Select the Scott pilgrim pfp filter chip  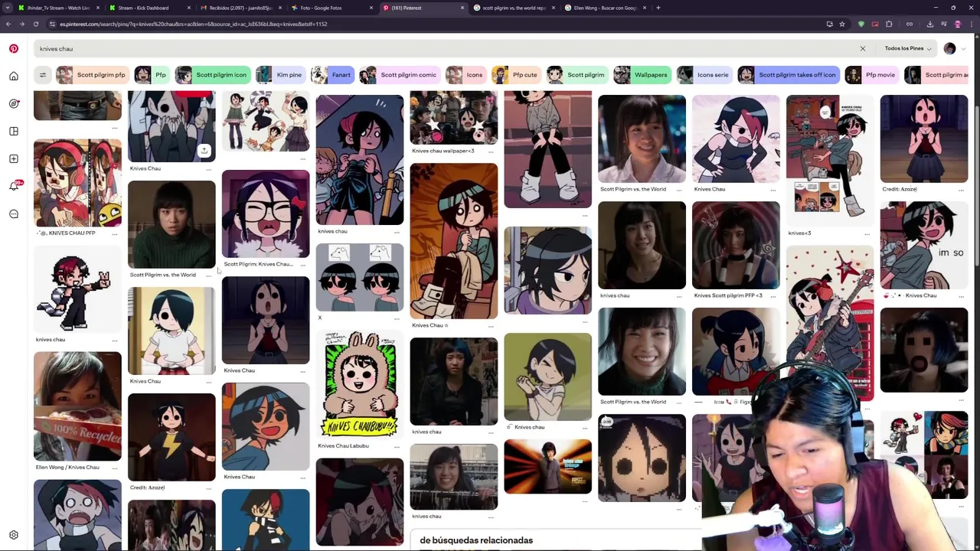[91, 75]
